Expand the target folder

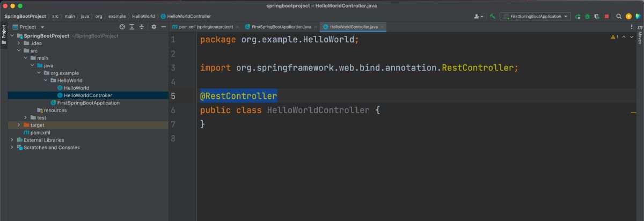[19, 125]
